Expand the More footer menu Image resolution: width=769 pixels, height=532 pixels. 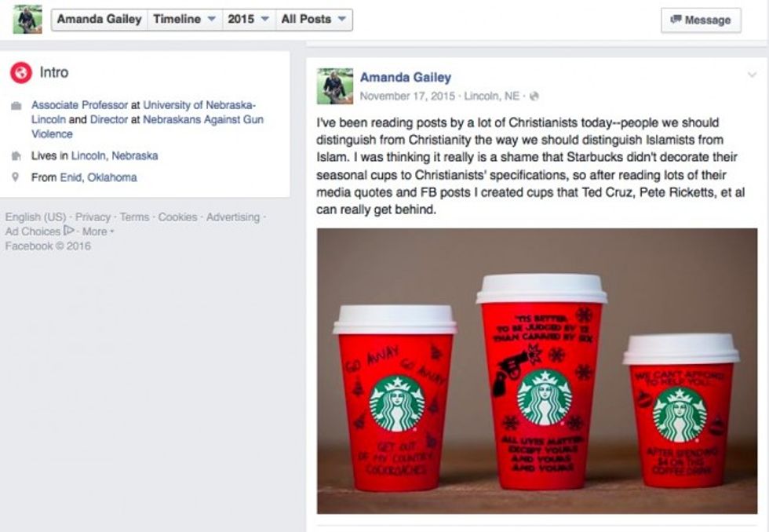tap(97, 231)
